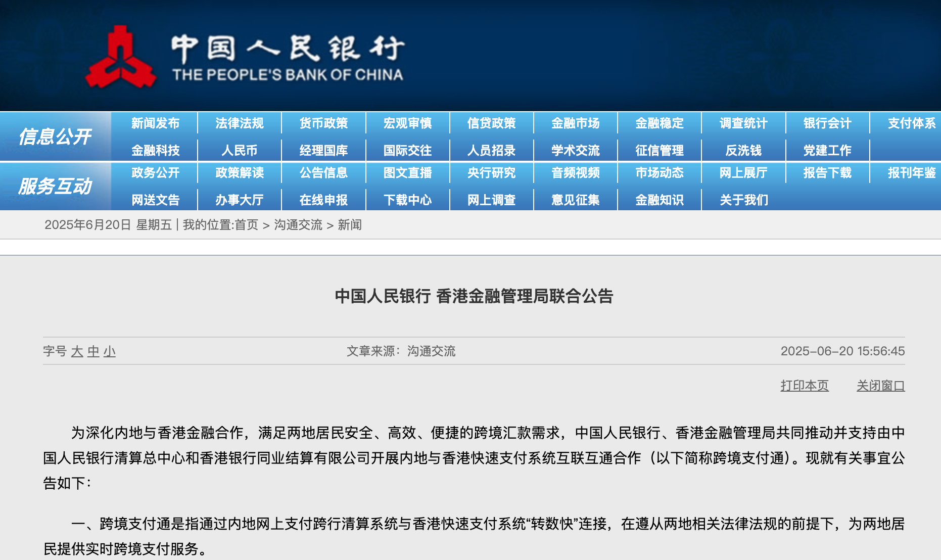Open 报告下载 page
The width and height of the screenshot is (941, 560).
(827, 173)
